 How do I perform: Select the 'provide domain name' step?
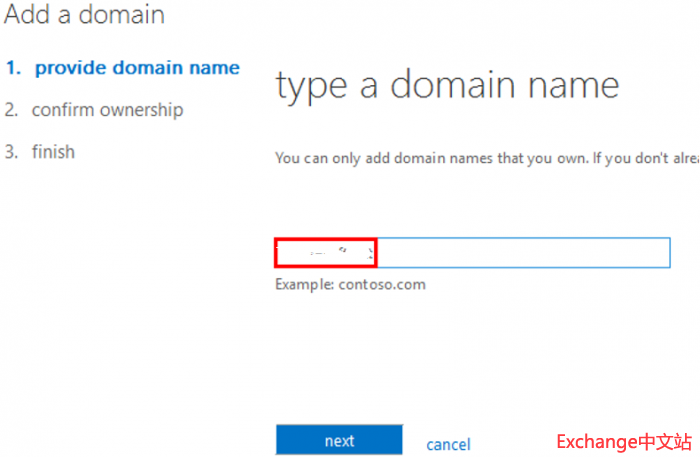[137, 68]
